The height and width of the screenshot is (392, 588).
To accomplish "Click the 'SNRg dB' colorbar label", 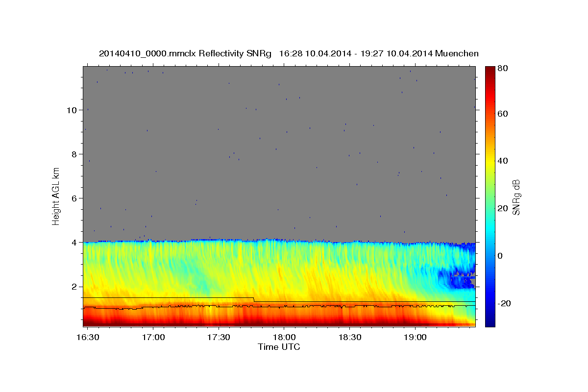I will pos(516,197).
